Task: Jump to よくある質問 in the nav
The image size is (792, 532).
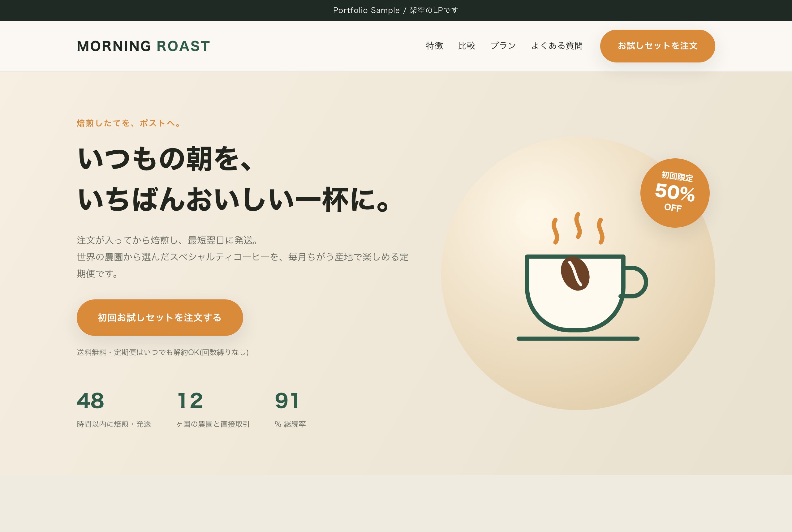Action: pyautogui.click(x=557, y=46)
